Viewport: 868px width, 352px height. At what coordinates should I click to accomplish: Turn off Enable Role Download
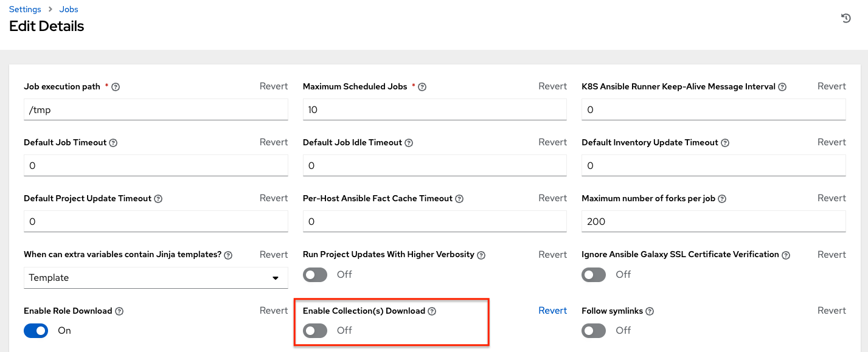coord(36,331)
